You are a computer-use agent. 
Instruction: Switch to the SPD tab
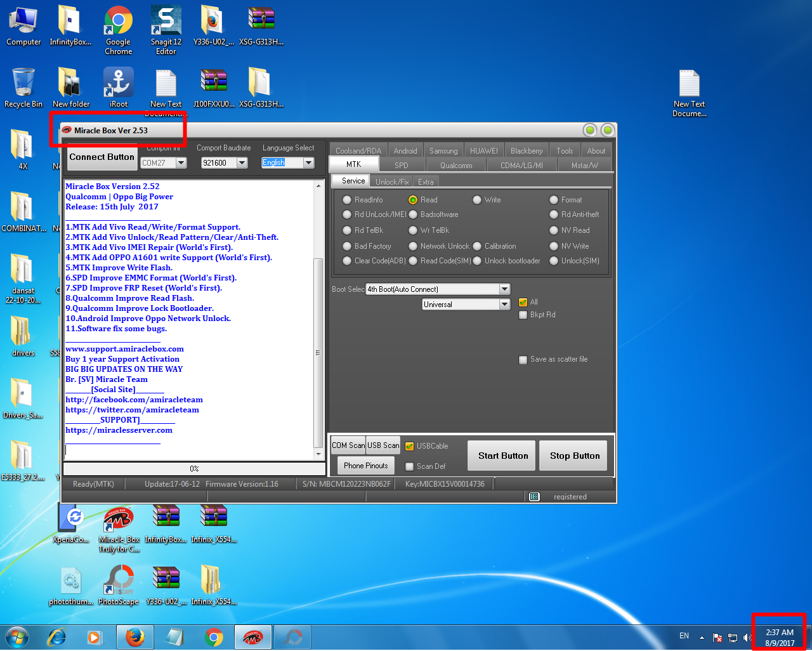pos(402,166)
